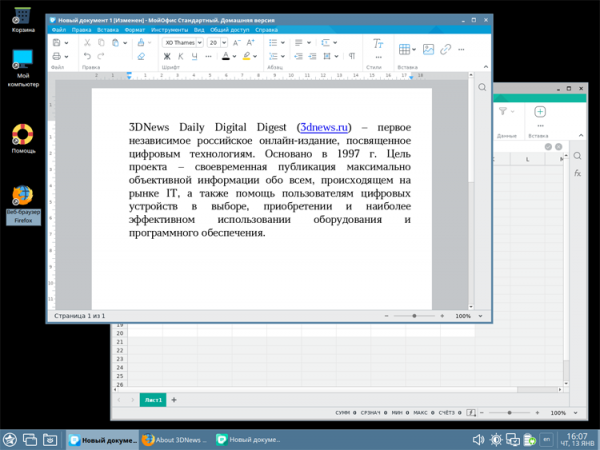Click the spreadsheet zoom slider handle

(509, 413)
